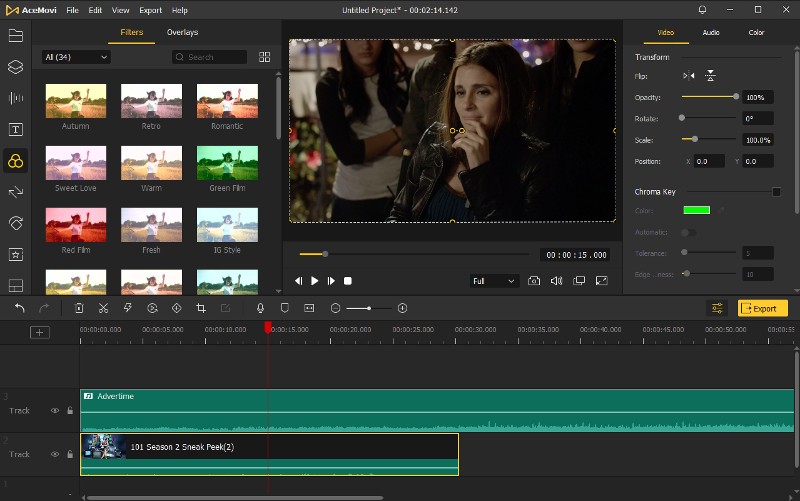Screen dimensions: 800x501
Task: Click the filter Search field
Action: point(209,57)
